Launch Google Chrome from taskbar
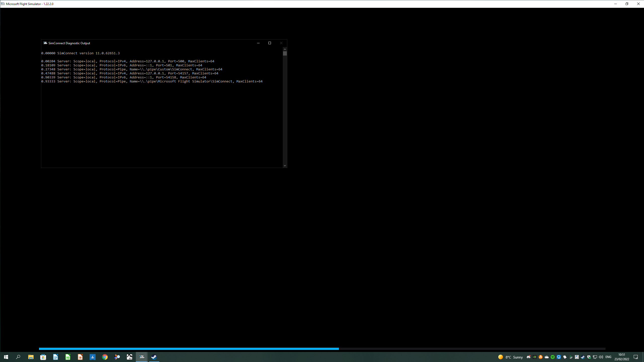 coord(105,357)
